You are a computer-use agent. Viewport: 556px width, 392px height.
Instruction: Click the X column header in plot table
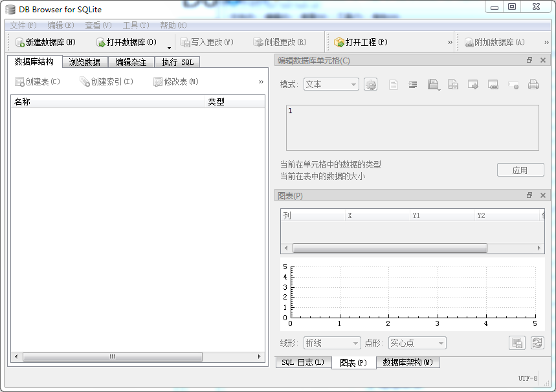click(x=377, y=215)
